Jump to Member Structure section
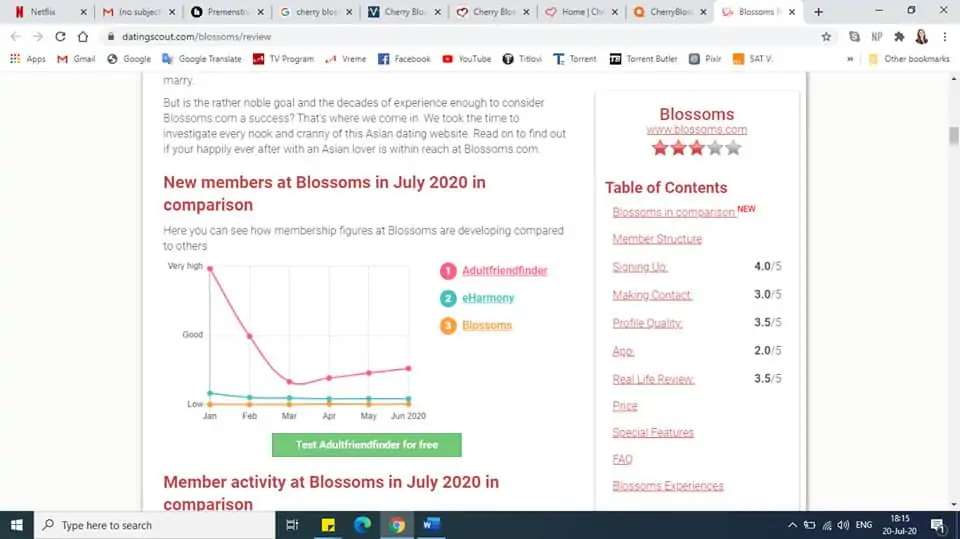 (x=657, y=239)
